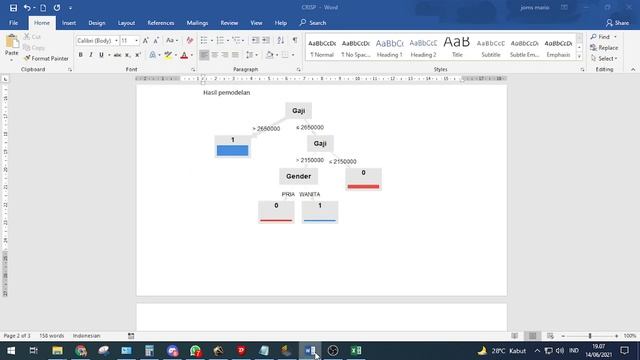The width and height of the screenshot is (640, 360).
Task: Toggle underline formatting
Action: 101,55
